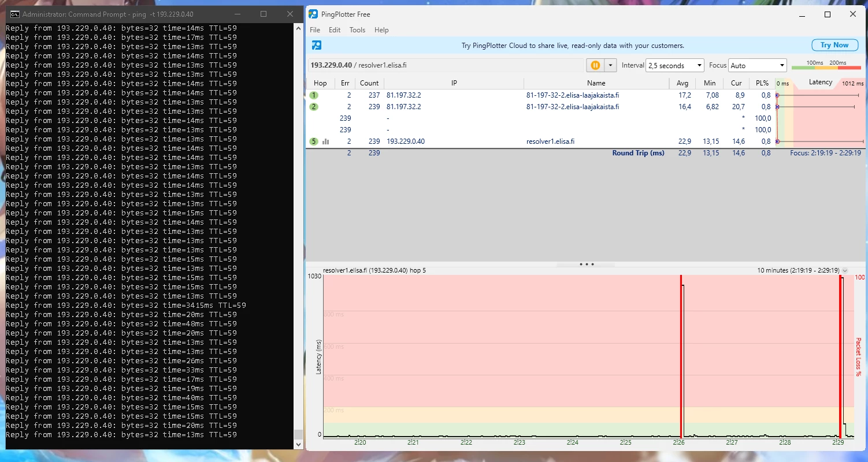Select hop 2 name 81-197-32-2.elisa-laajakaista.fi

pos(573,107)
